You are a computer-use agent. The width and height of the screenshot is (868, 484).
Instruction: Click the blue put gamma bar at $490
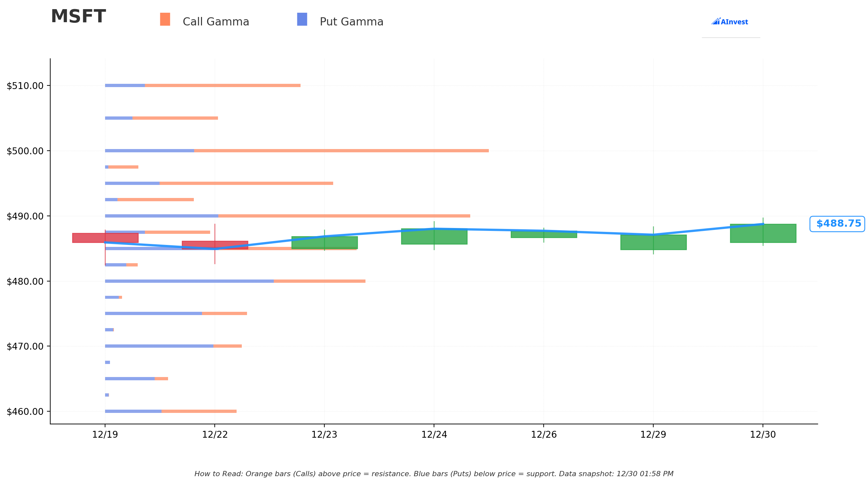coord(162,216)
